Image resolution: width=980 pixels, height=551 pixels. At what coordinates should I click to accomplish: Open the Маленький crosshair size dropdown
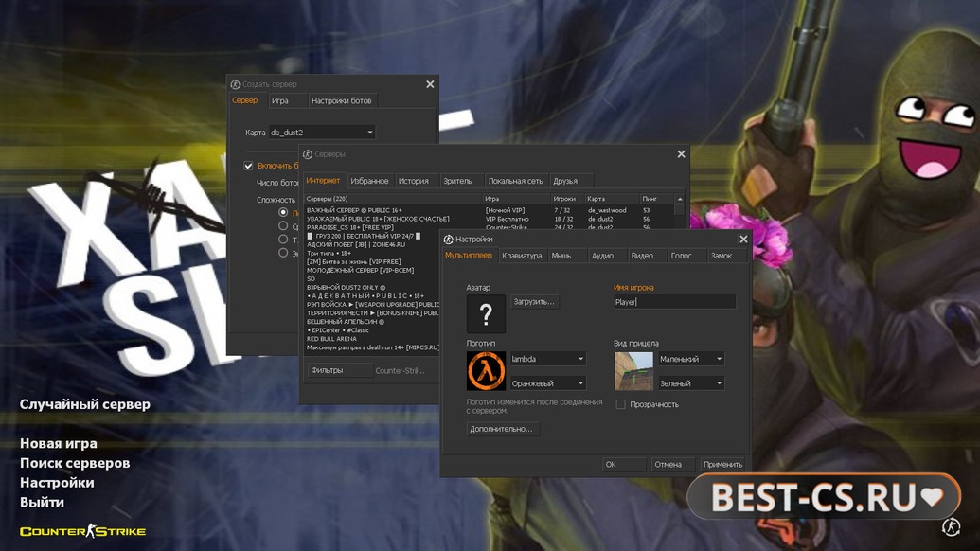pos(690,359)
